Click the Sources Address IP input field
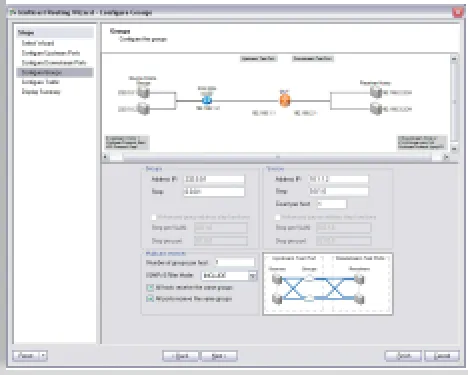The height and width of the screenshot is (375, 468). [339, 179]
